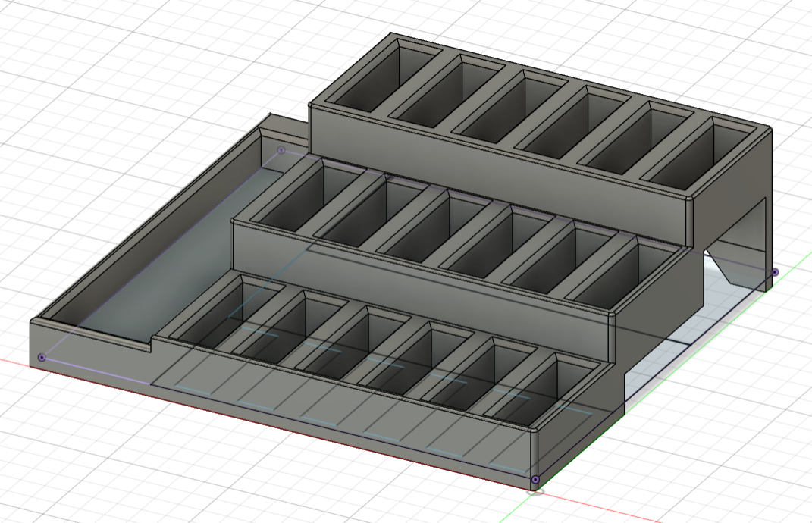Select the leftmost pocket of the top tier

click(x=386, y=75)
